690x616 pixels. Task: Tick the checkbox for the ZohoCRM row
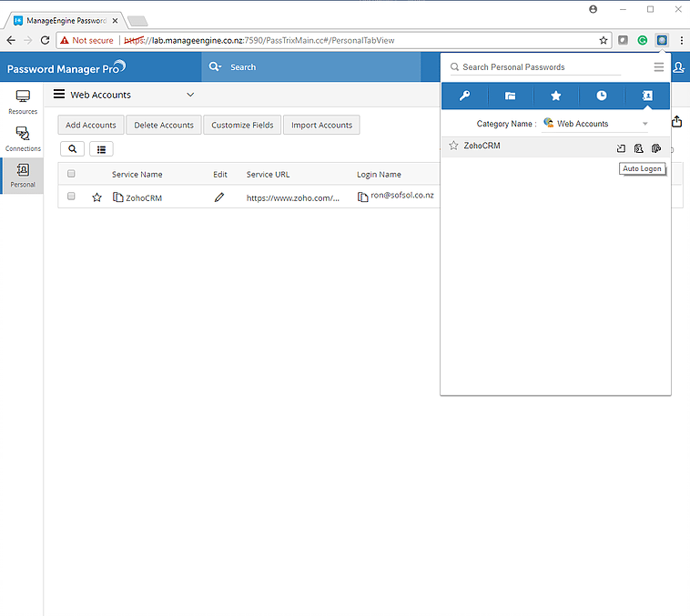71,197
